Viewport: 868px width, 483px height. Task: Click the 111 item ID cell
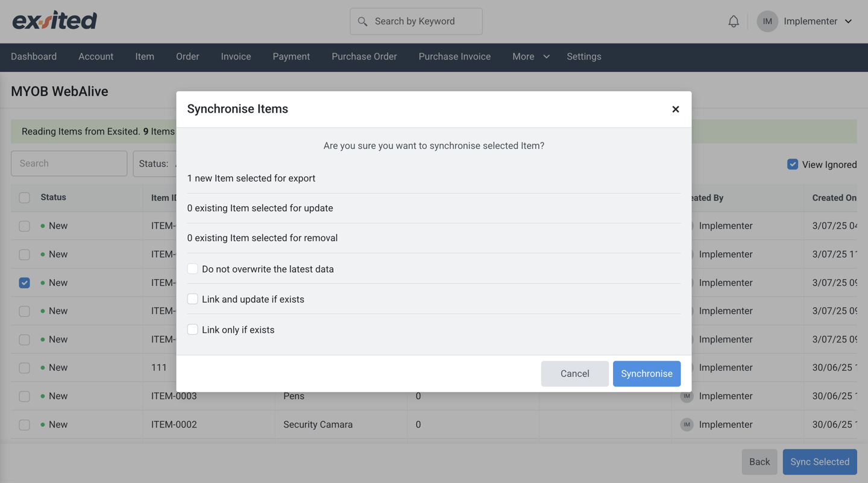[159, 368]
